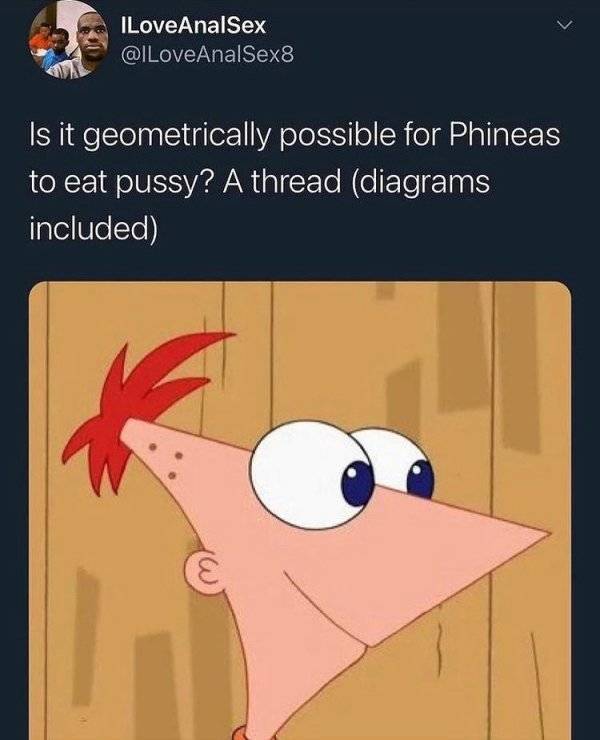The width and height of the screenshot is (600, 740).
Task: Click the author's bold display name
Action: [194, 25]
